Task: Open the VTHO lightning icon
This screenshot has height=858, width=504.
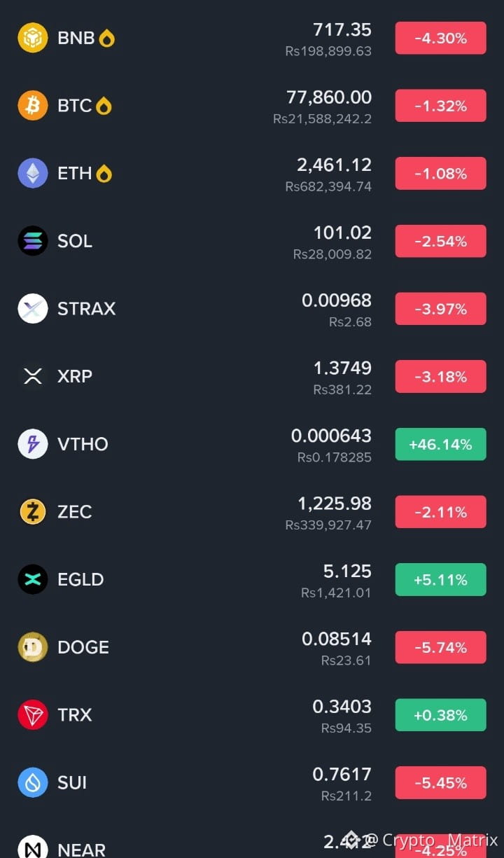Action: [x=33, y=444]
